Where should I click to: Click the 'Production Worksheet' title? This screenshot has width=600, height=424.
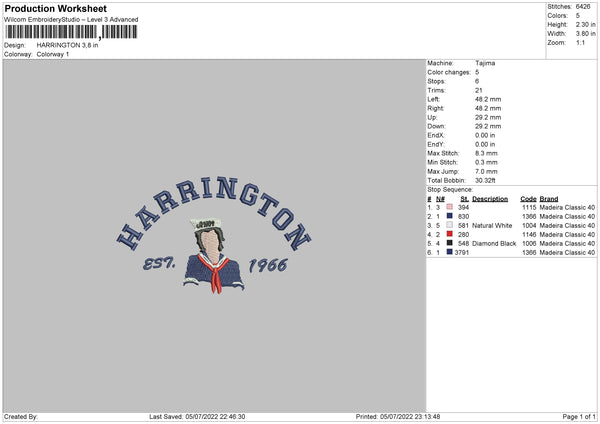(56, 8)
